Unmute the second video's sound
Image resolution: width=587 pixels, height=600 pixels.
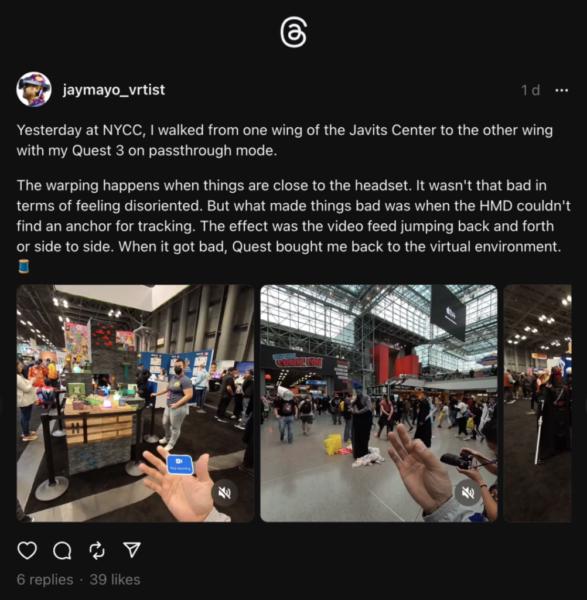coord(468,493)
